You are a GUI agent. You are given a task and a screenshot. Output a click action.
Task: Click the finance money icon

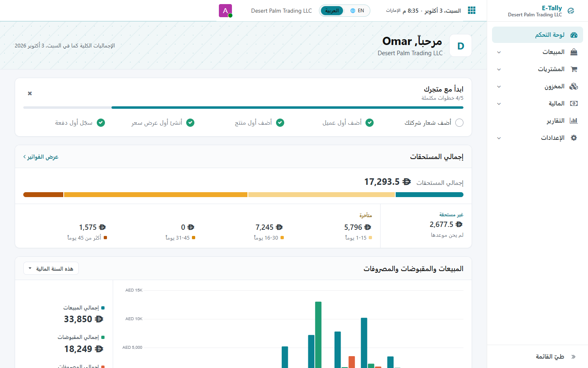tap(574, 103)
